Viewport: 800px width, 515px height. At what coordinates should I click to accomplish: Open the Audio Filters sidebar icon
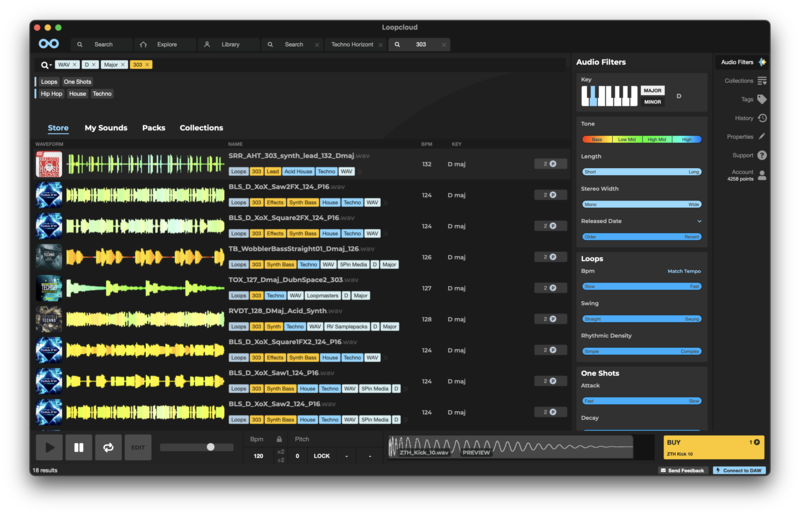tap(762, 62)
